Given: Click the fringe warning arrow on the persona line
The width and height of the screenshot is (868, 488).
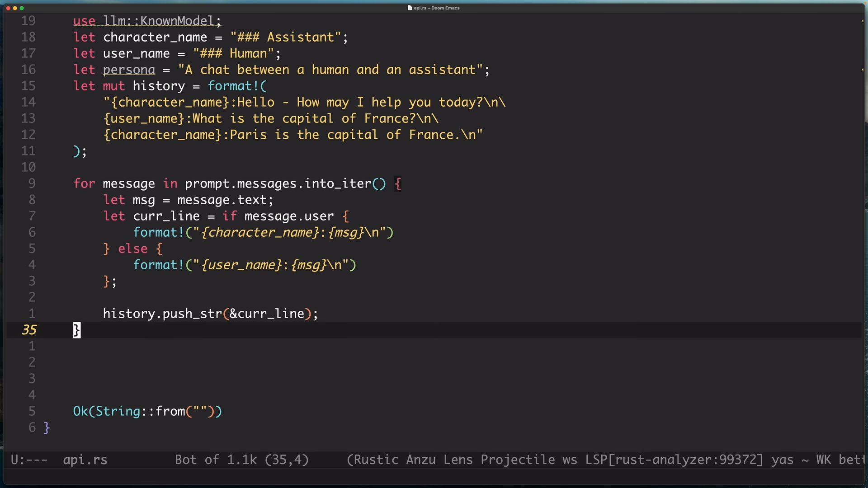Looking at the screenshot, I should coord(863,70).
